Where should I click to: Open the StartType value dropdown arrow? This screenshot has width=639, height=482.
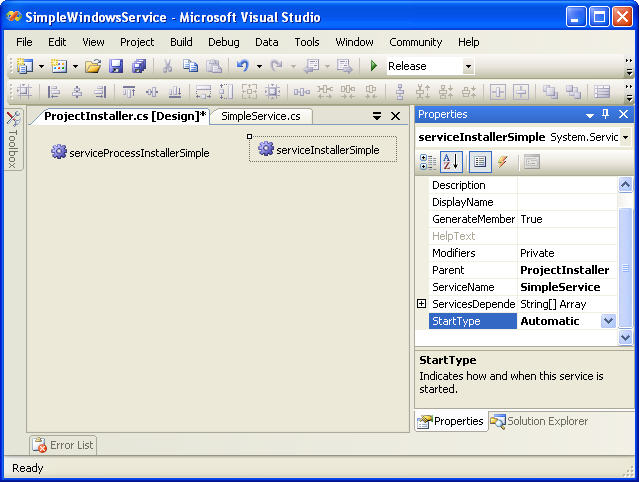tap(608, 321)
